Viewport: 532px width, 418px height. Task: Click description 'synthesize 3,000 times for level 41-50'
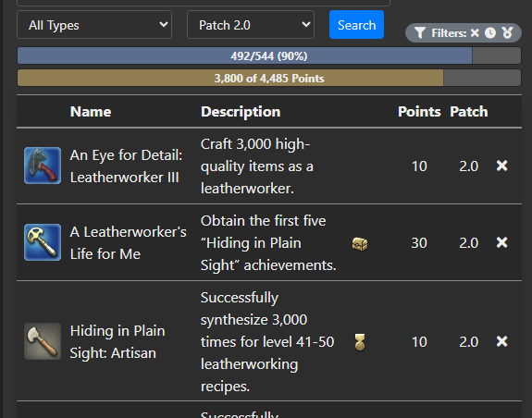pyautogui.click(x=267, y=342)
